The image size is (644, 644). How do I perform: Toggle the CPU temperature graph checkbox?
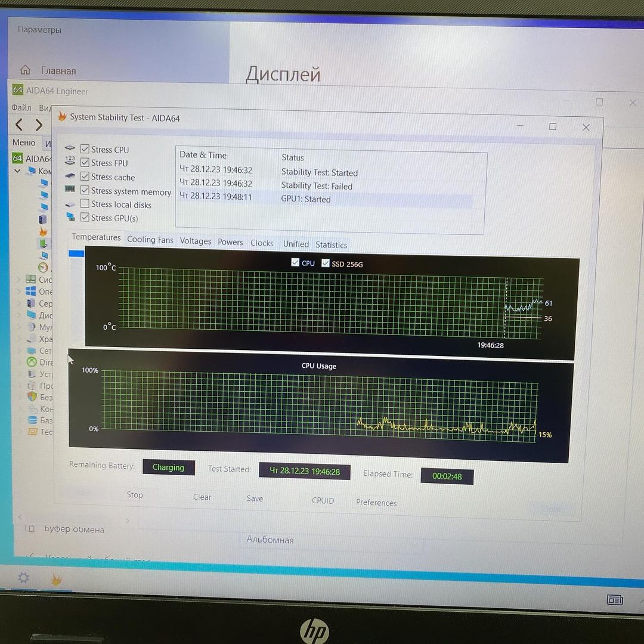coord(295,262)
